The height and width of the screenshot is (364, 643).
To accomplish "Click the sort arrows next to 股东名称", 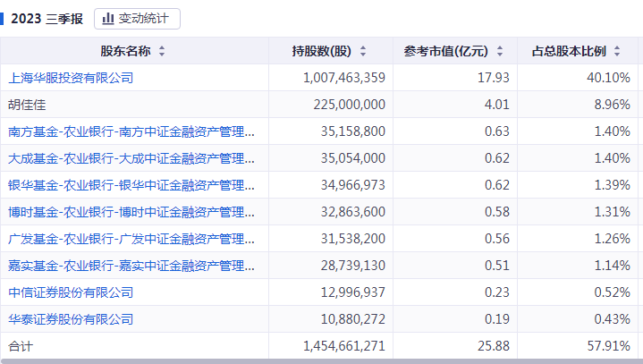I will [162, 51].
